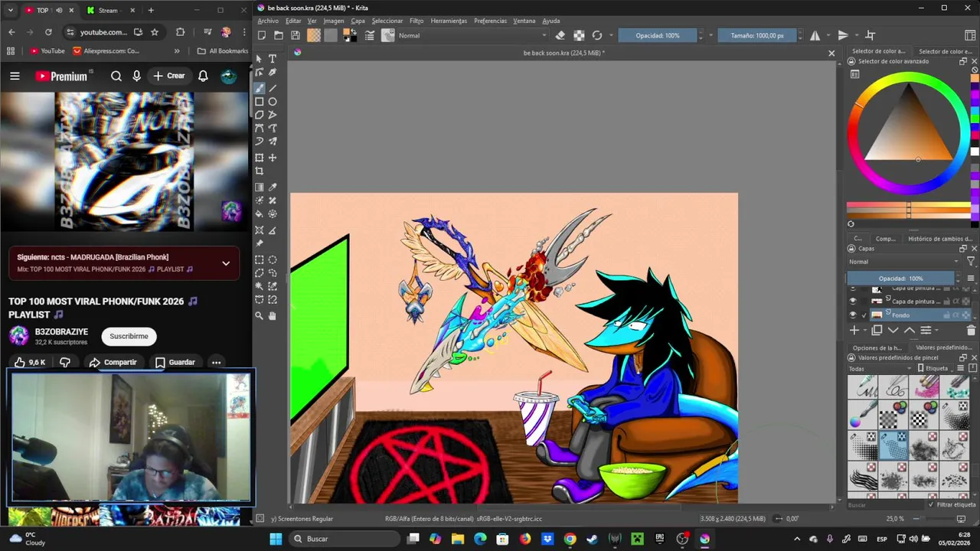Toggle Eraser mode in toolbar
The image size is (980, 551).
560,35
